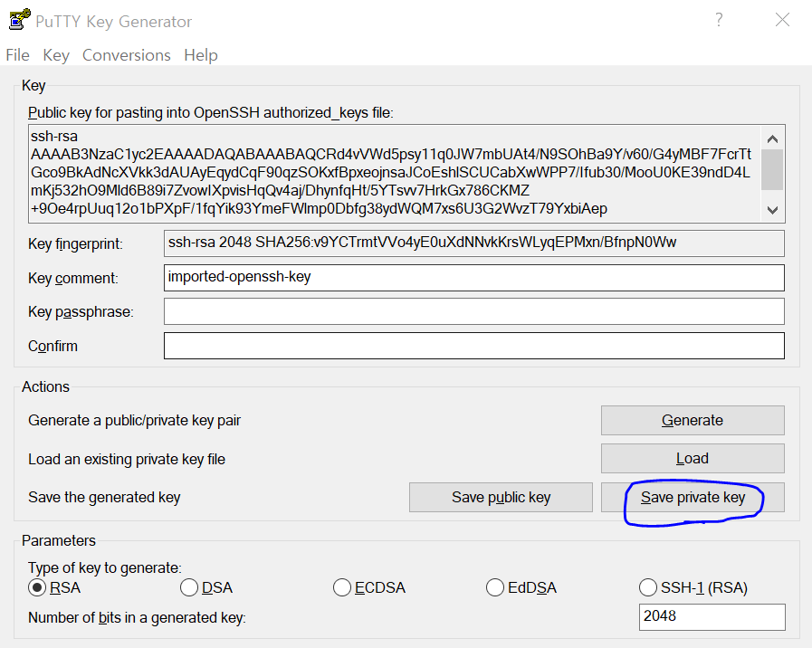
Task: Click the question mark help button
Action: coord(719,20)
